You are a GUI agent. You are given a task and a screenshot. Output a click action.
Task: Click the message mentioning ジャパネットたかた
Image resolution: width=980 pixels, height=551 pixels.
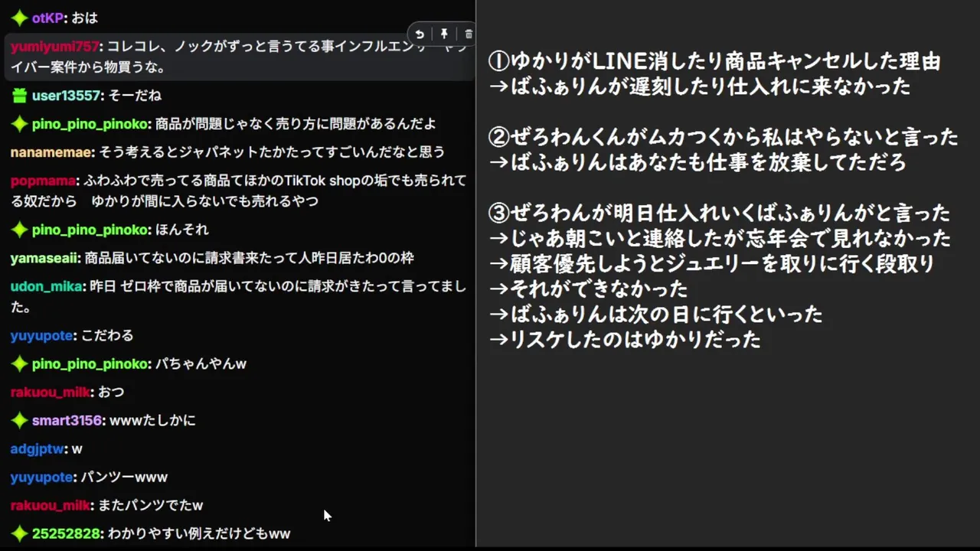(272, 152)
